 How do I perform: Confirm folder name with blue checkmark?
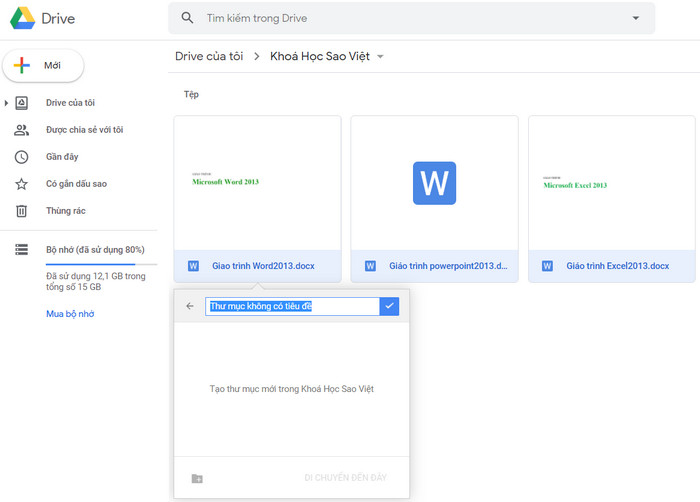point(389,306)
